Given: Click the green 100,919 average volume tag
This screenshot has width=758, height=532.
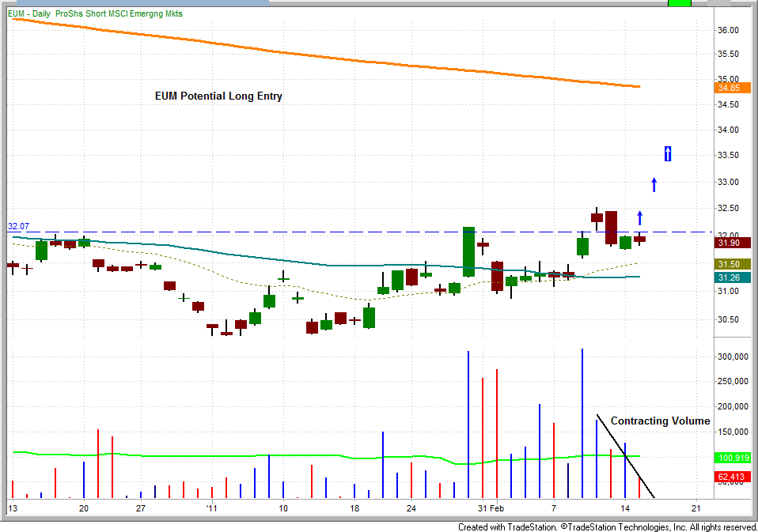Looking at the screenshot, I should click(732, 458).
